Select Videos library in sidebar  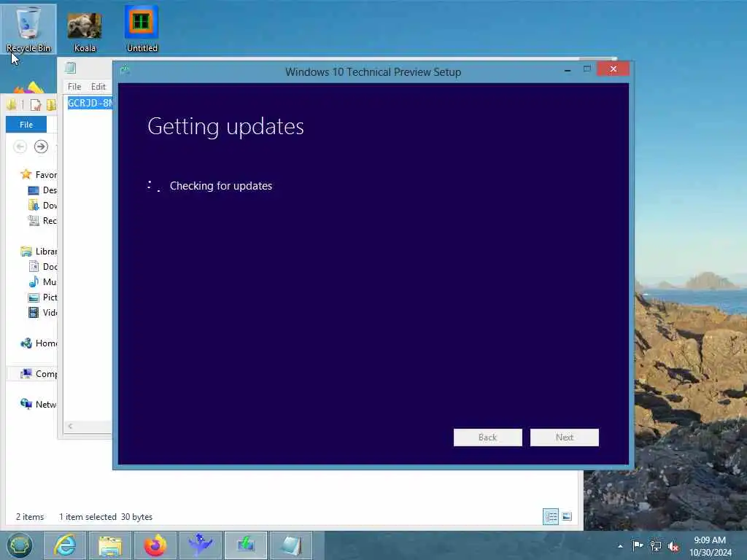pos(43,312)
